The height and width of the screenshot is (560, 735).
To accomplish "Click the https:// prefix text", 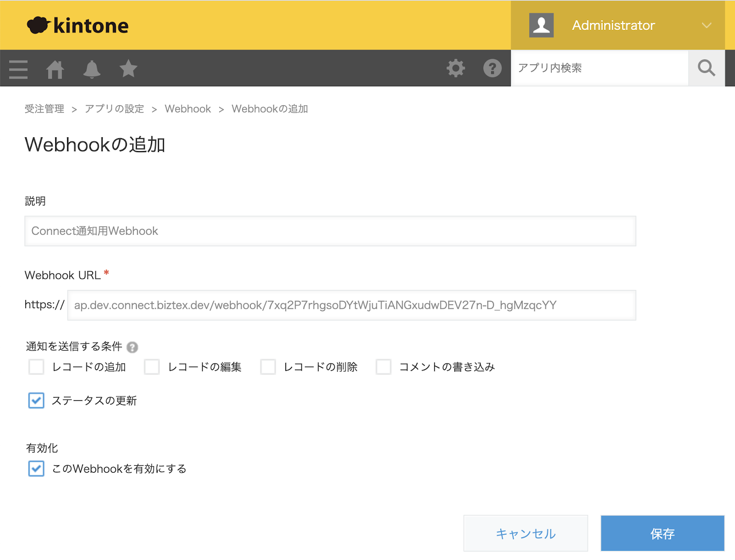I will (45, 305).
